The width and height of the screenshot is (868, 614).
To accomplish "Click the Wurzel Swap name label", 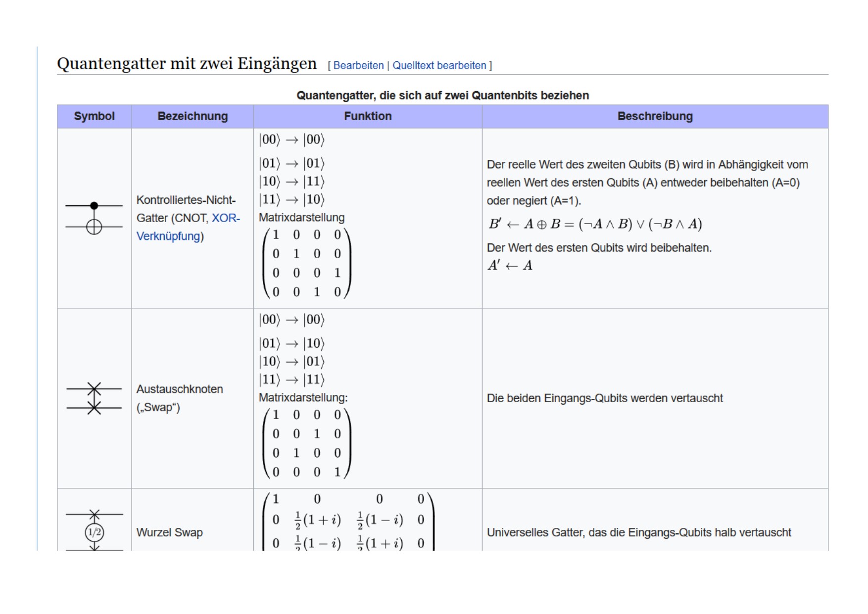I will [x=169, y=532].
